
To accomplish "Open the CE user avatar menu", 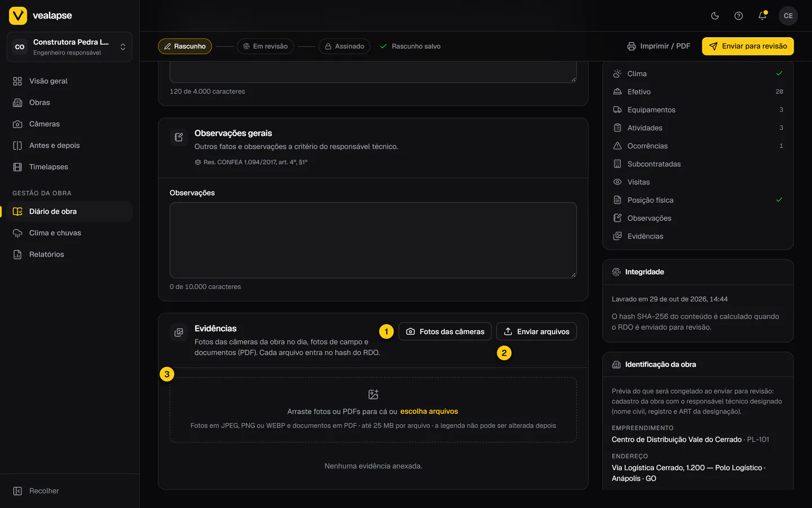I will tap(788, 16).
